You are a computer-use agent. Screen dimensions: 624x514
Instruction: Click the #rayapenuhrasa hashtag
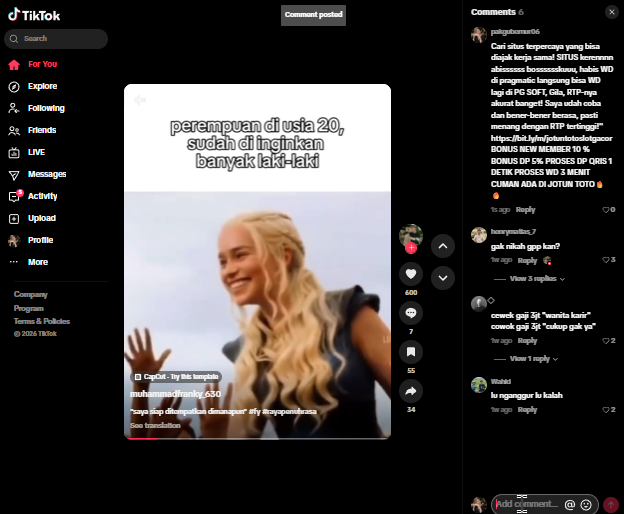(x=289, y=411)
